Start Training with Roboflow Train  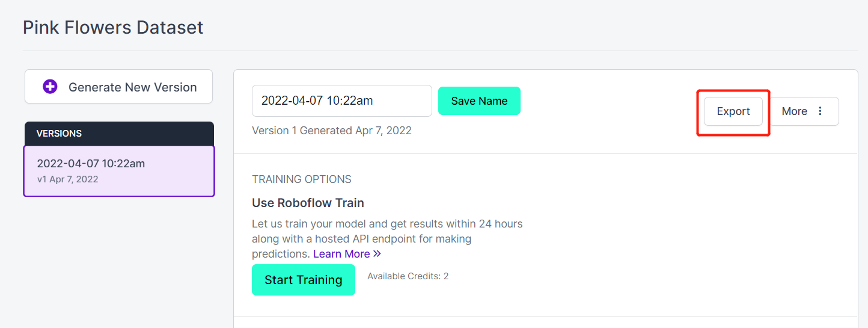[x=304, y=280]
